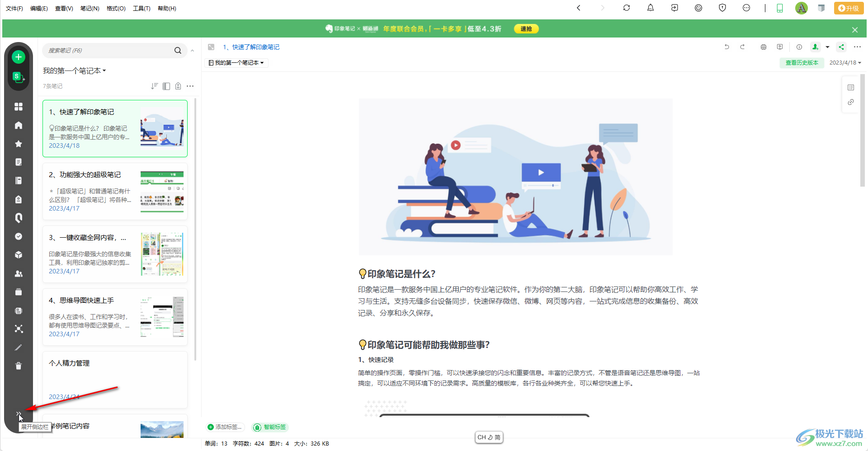868x451 pixels.
Task: Create a new note with the green plus button
Action: (x=19, y=57)
